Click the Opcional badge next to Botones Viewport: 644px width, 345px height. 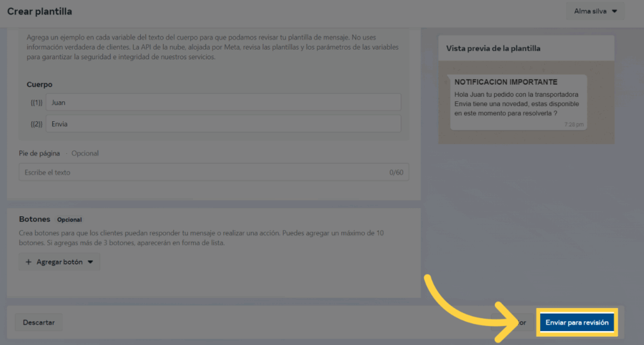[x=69, y=220]
